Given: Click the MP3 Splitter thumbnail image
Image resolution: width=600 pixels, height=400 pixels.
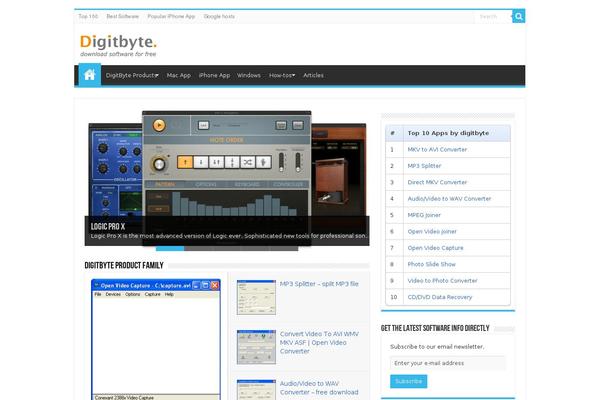Looking at the screenshot, I should [x=256, y=297].
